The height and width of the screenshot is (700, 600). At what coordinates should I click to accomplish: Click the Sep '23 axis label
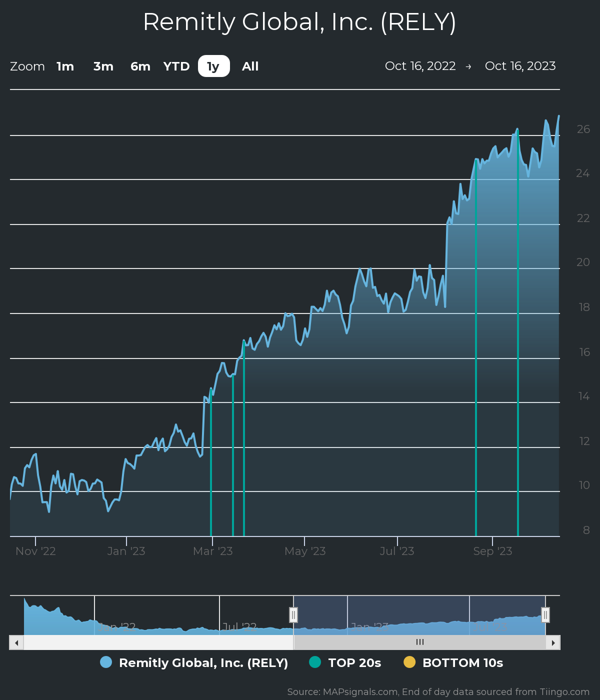492,551
